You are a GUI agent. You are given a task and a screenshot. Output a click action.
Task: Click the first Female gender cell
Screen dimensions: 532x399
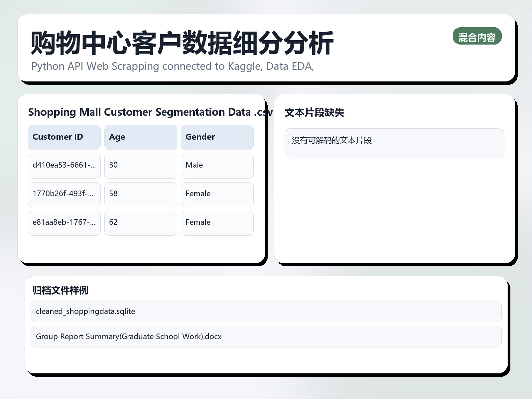point(217,194)
